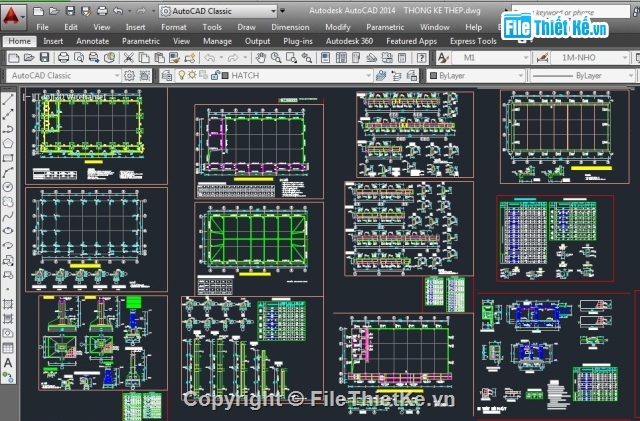The height and width of the screenshot is (421, 640).
Task: Click the Plot Preview icon
Action: [x=79, y=58]
